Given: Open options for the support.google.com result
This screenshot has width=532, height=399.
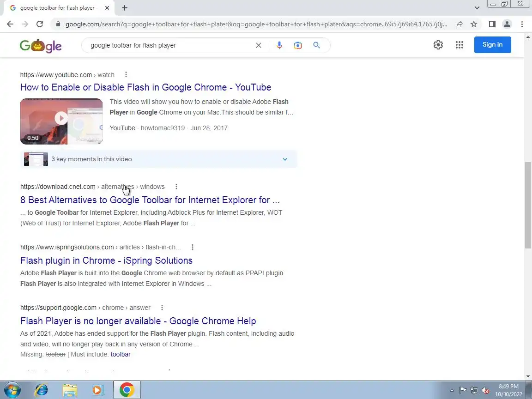Looking at the screenshot, I should click(162, 308).
